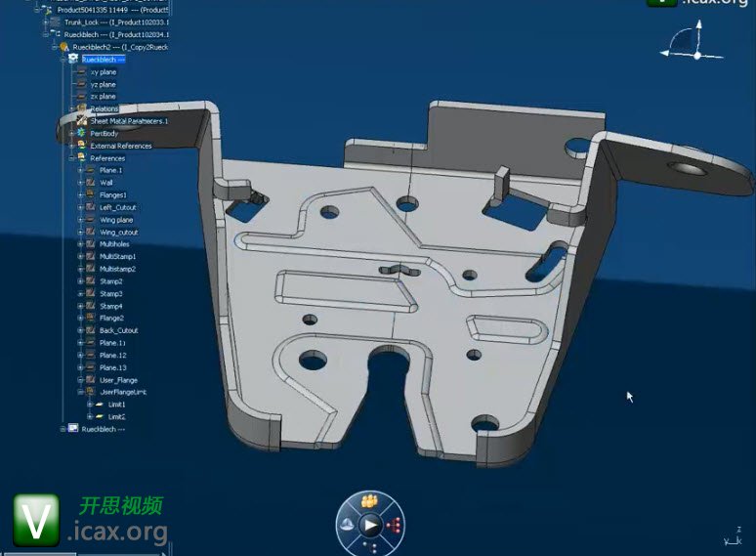Select the xy plane icon in the tree

pyautogui.click(x=81, y=72)
